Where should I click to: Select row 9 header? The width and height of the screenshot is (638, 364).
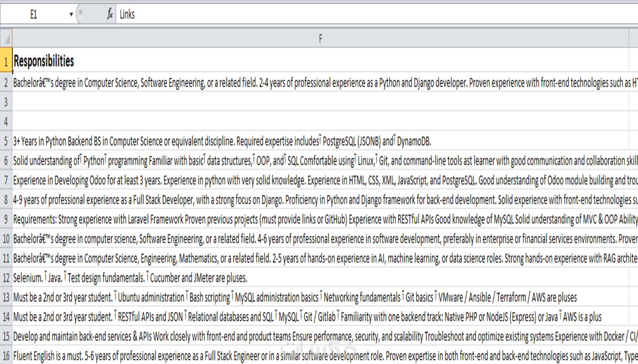(x=6, y=219)
